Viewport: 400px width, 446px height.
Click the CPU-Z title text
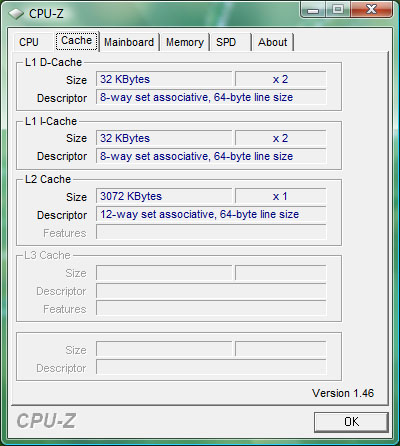click(46, 14)
